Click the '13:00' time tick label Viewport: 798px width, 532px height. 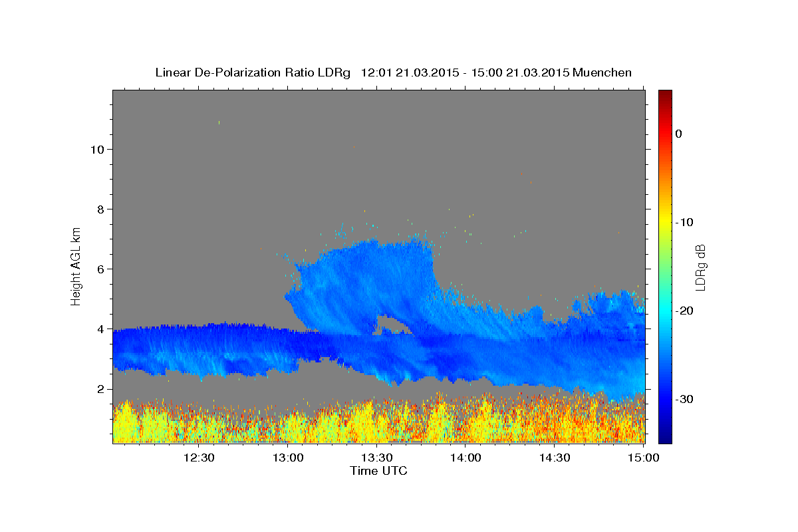(x=289, y=458)
